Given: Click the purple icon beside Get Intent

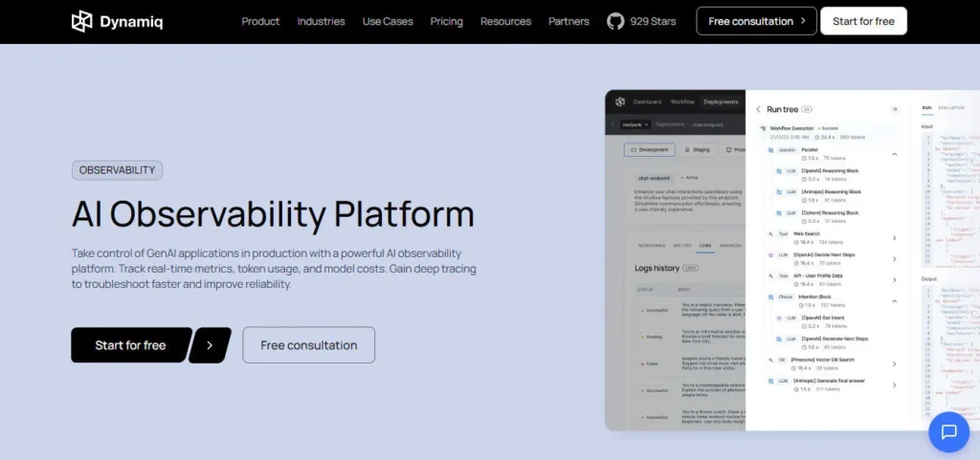Looking at the screenshot, I should coord(779,318).
